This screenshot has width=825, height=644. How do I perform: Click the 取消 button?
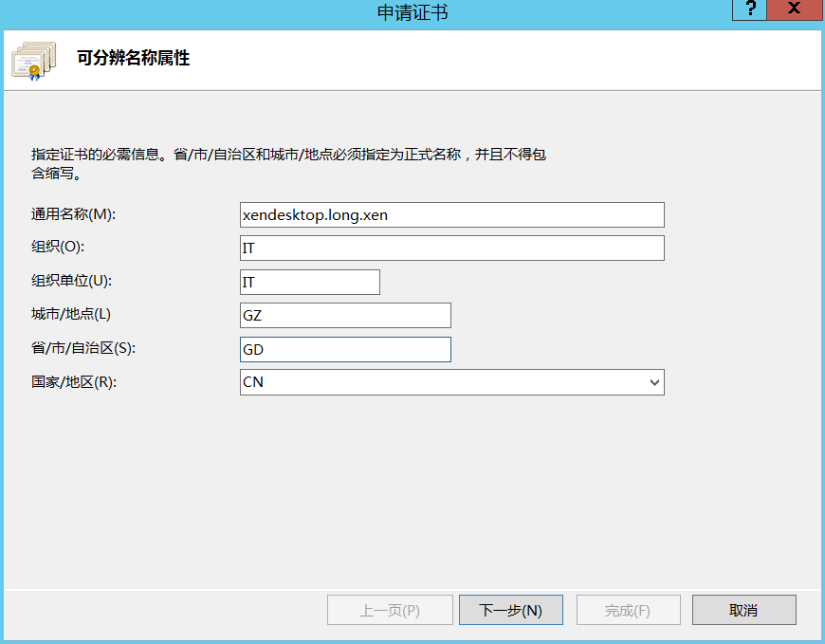744,610
